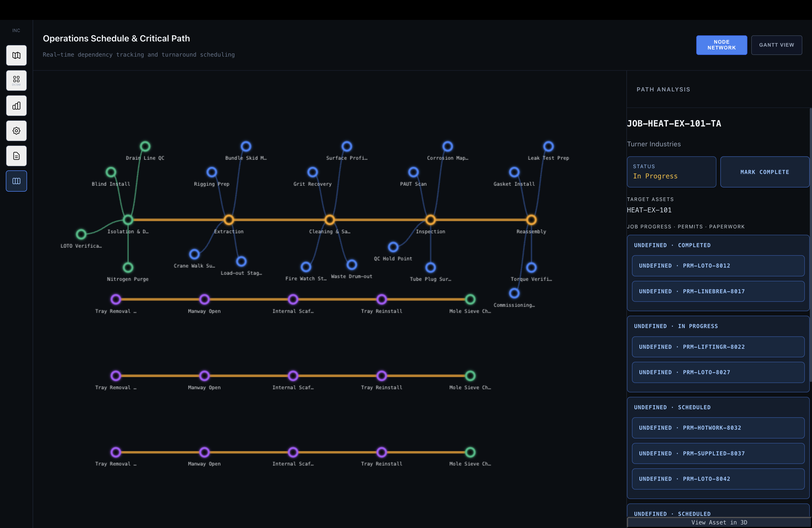Select the Waste Drum-out node
812x528 pixels.
(352, 265)
